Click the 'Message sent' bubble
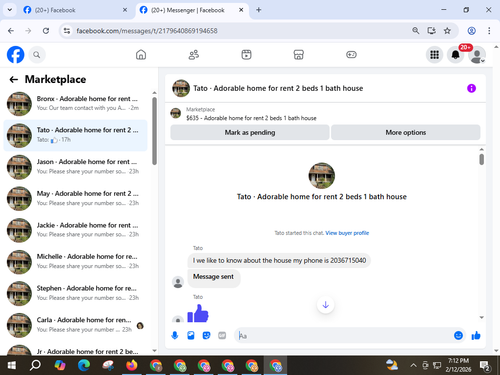This screenshot has width=500, height=375. click(x=213, y=277)
